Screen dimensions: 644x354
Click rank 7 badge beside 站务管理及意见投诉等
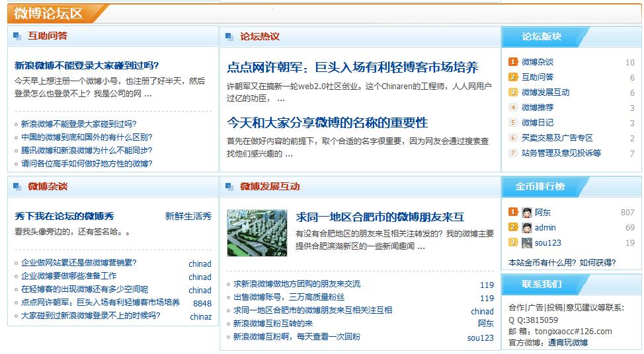(x=513, y=153)
